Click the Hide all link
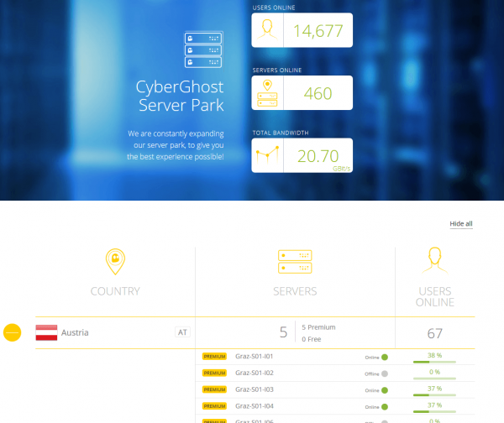Viewport: 504px width, 423px height. pos(461,223)
